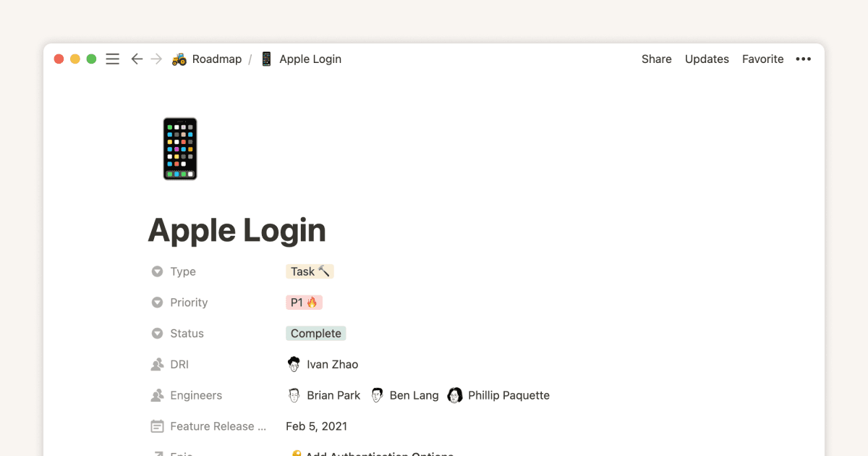Screen dimensions: 868x456
Task: Click the Engineers people icon
Action: point(157,395)
